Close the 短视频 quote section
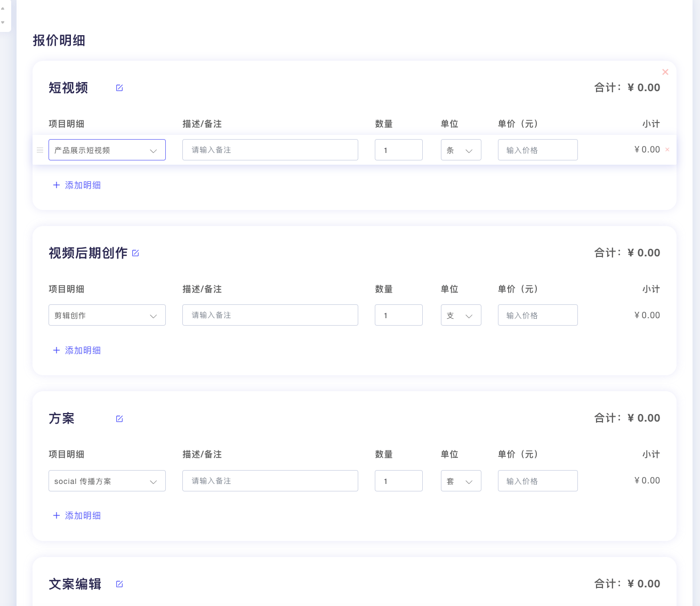 [x=665, y=72]
